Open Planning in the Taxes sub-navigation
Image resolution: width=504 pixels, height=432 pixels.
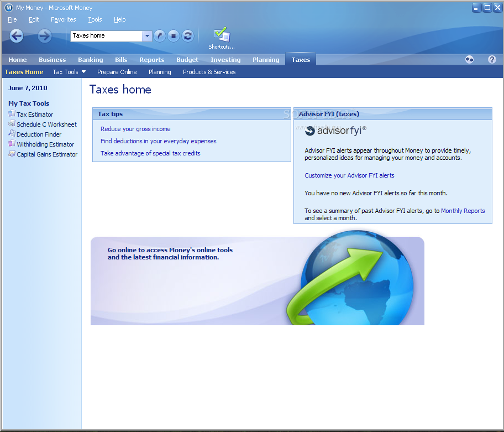pyautogui.click(x=160, y=72)
